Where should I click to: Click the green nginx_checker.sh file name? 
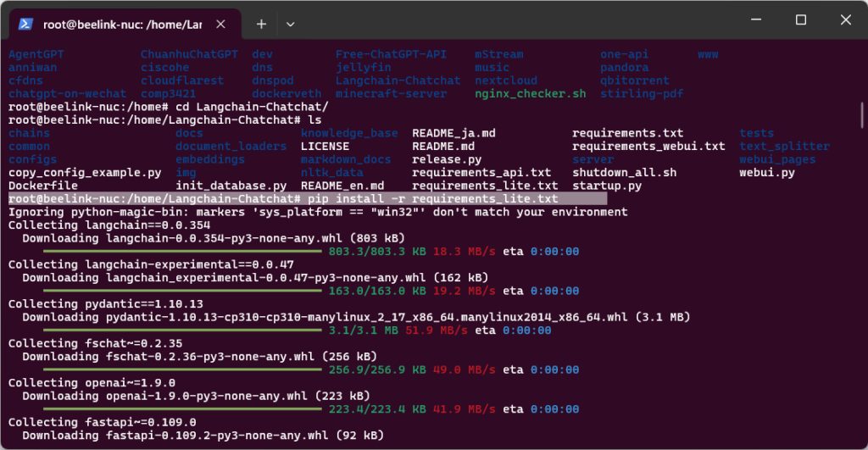click(530, 94)
